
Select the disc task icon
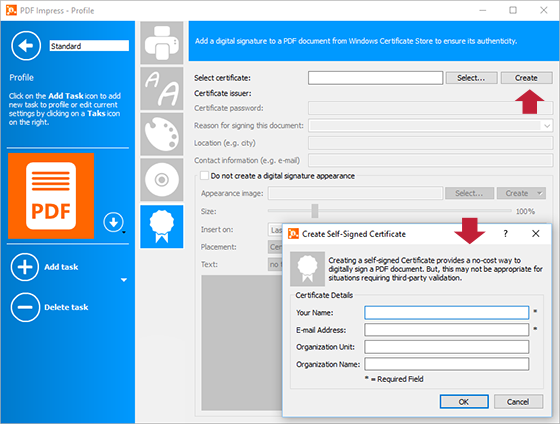[x=162, y=180]
